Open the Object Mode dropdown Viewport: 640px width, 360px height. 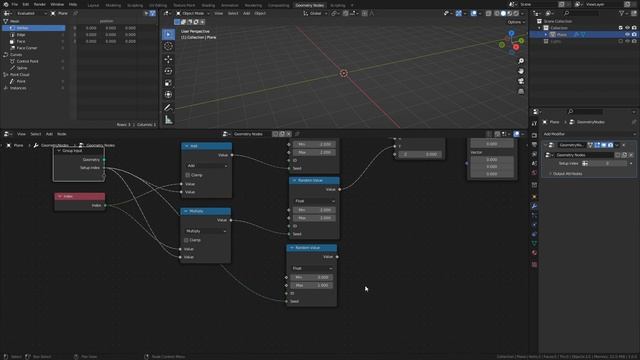[193, 13]
